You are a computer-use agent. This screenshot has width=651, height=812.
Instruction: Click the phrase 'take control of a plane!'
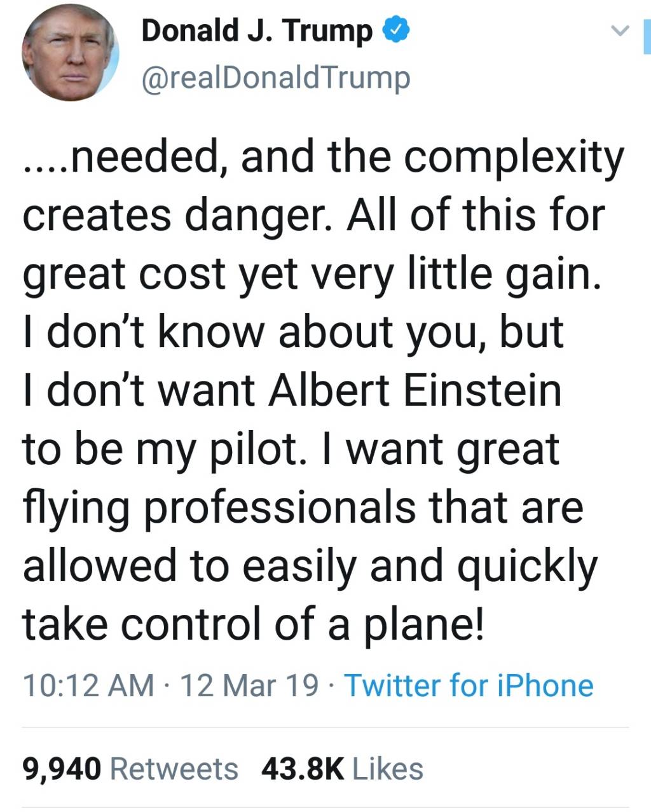click(253, 623)
